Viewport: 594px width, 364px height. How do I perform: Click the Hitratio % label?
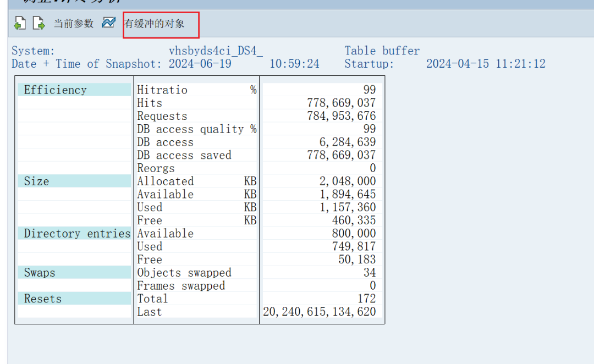coord(196,90)
